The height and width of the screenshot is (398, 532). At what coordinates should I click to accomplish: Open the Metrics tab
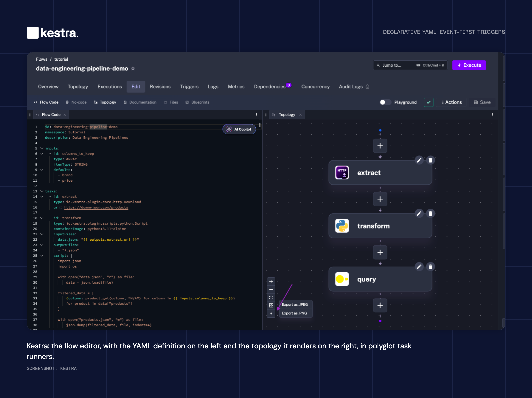pos(236,87)
